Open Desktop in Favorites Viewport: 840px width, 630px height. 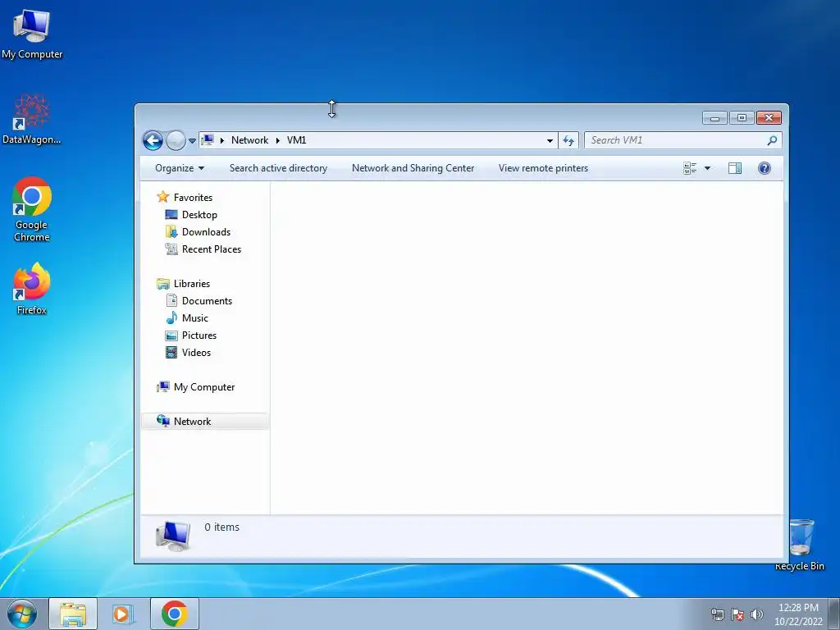point(199,215)
